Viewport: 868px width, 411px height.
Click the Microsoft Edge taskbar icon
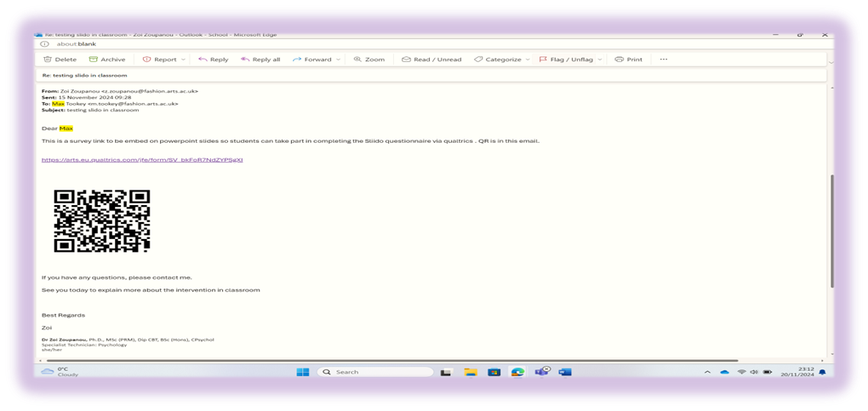517,372
